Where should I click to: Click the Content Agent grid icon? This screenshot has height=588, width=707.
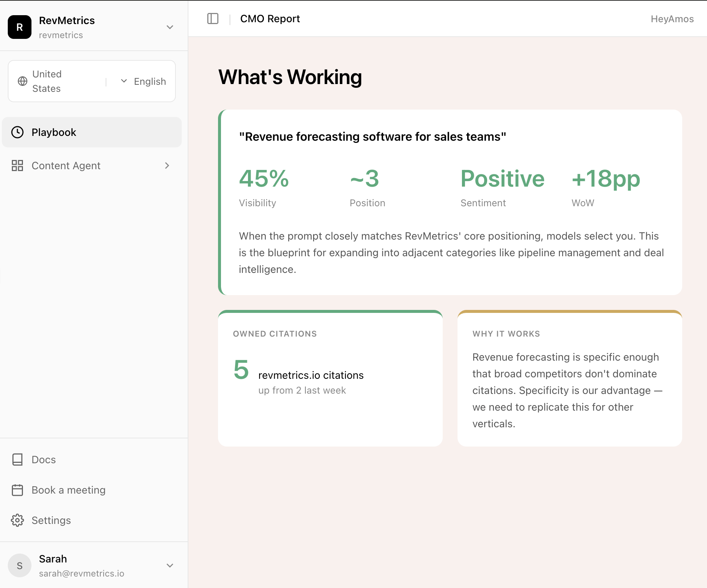17,166
